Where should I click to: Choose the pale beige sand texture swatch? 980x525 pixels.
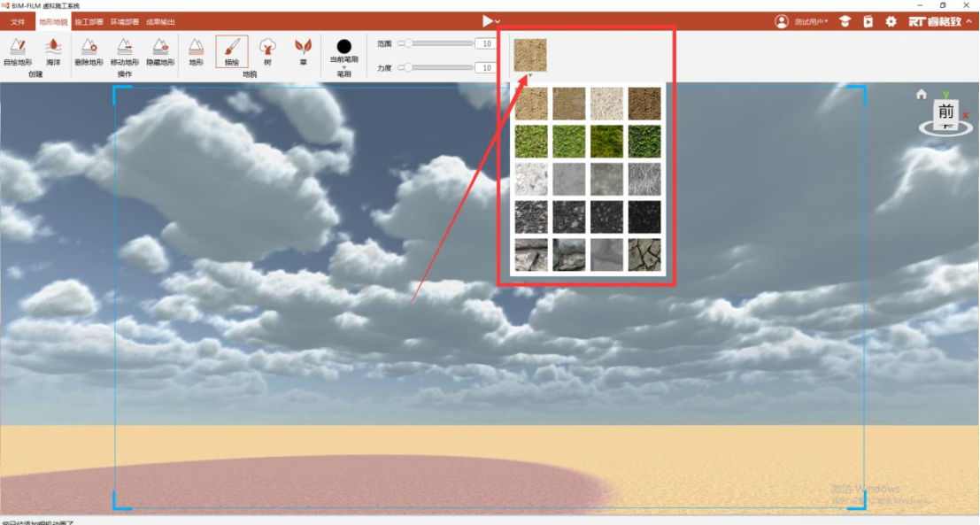pyautogui.click(x=606, y=104)
